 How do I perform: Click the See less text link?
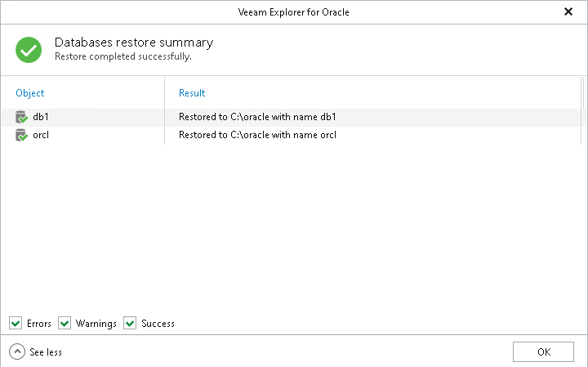tap(46, 352)
